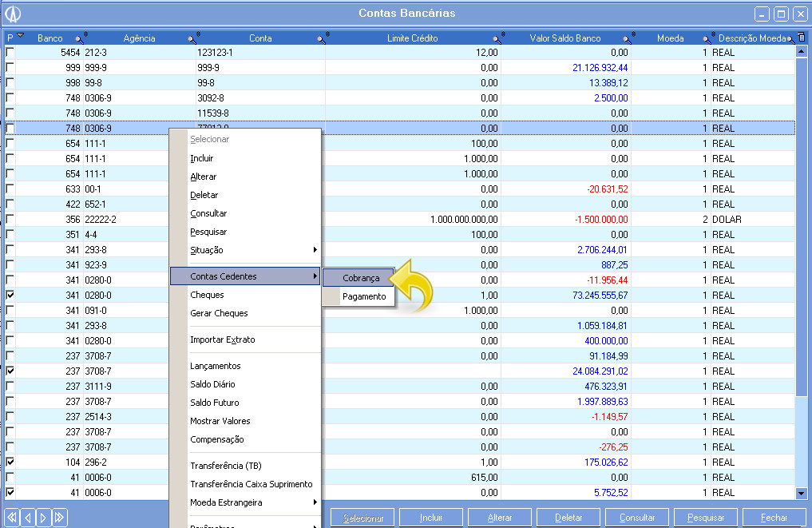Select Incluir from the context menu
The width and height of the screenshot is (812, 528).
point(245,158)
